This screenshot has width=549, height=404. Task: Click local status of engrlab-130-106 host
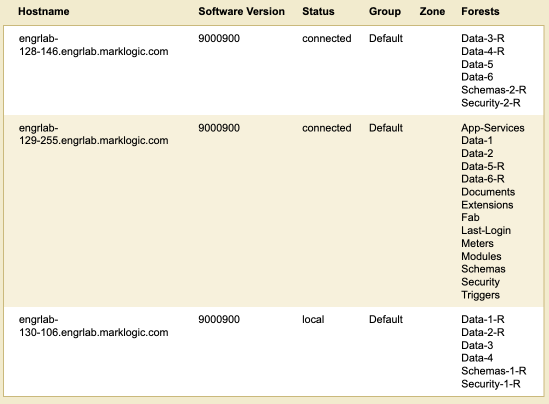tap(313, 319)
